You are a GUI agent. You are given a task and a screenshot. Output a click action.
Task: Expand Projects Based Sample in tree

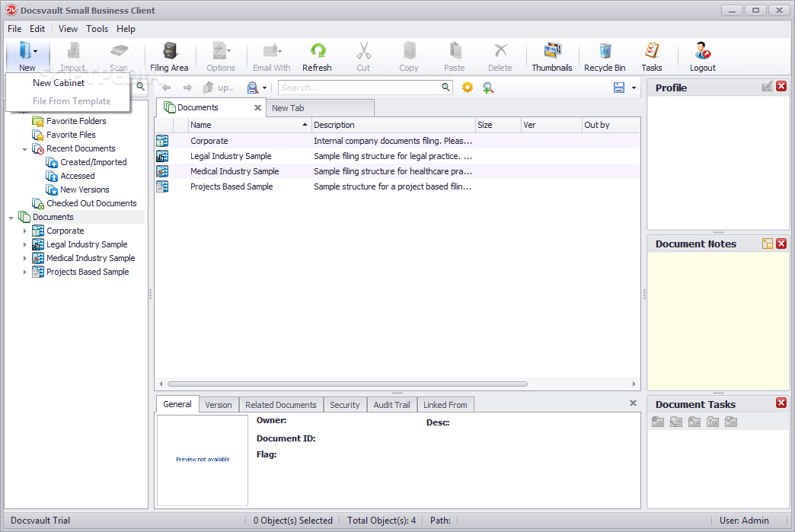tap(24, 272)
